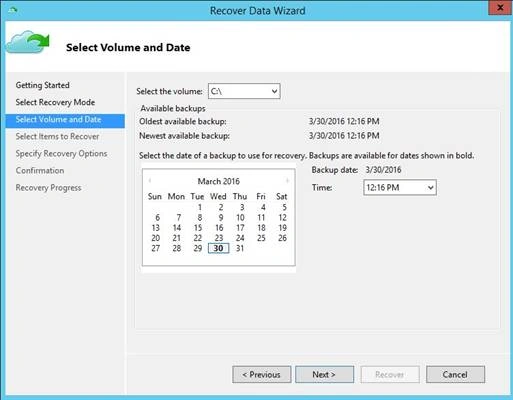Expand the Time dropdown showing 12:16 PM
This screenshot has height=400, width=513.
click(x=400, y=187)
